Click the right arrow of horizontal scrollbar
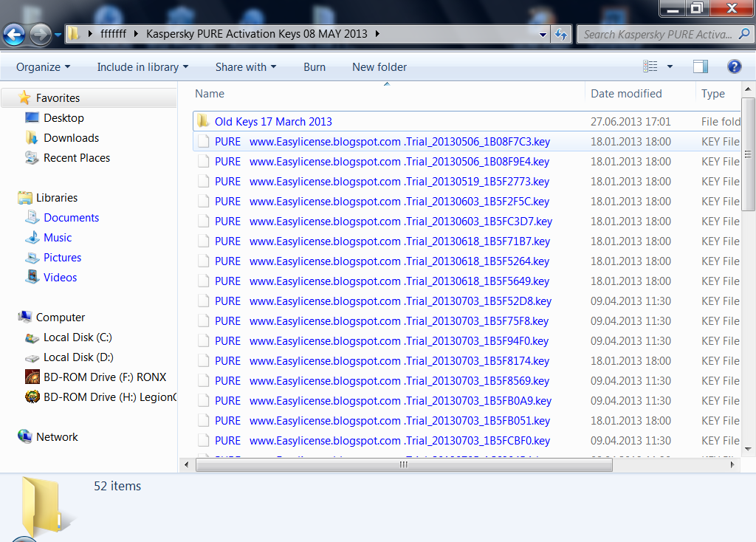Image resolution: width=756 pixels, height=542 pixels. pos(732,465)
